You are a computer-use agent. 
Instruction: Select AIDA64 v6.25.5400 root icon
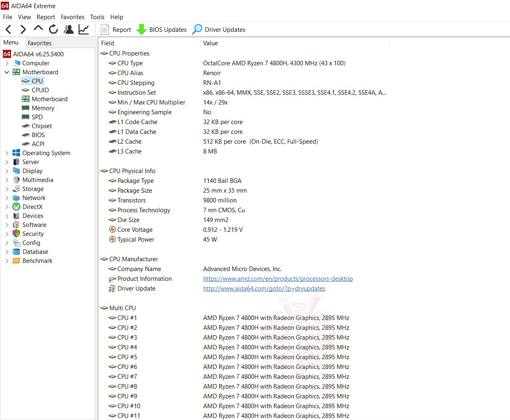pos(7,54)
